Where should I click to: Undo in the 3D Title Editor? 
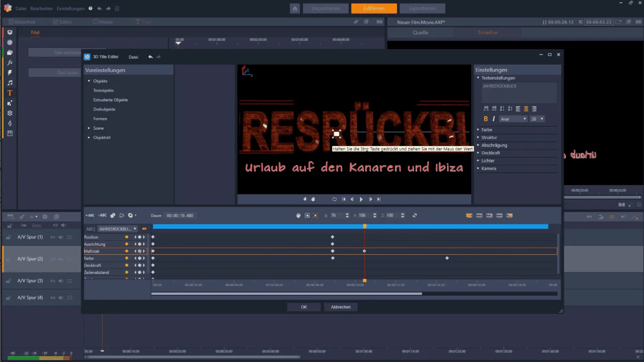pos(150,57)
